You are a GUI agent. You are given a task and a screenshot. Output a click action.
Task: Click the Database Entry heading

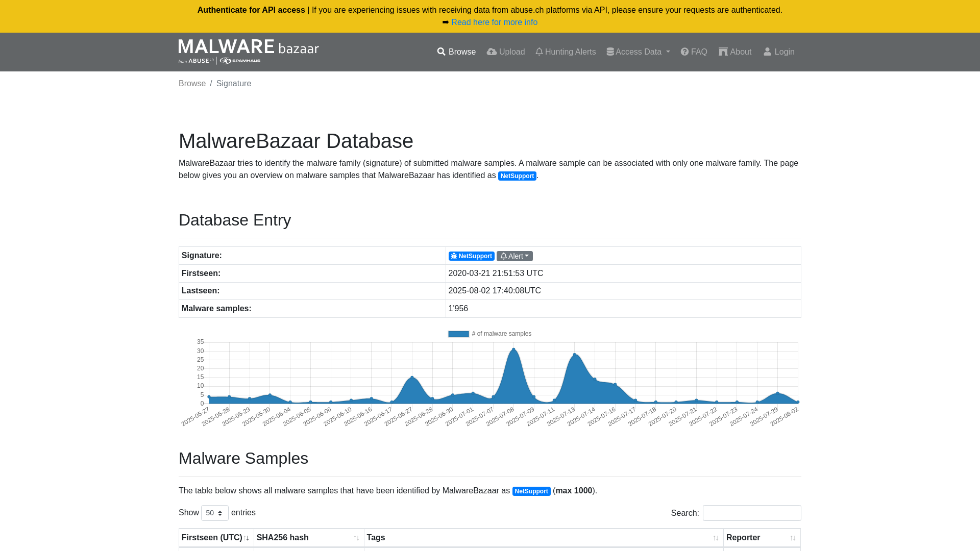coord(235,220)
